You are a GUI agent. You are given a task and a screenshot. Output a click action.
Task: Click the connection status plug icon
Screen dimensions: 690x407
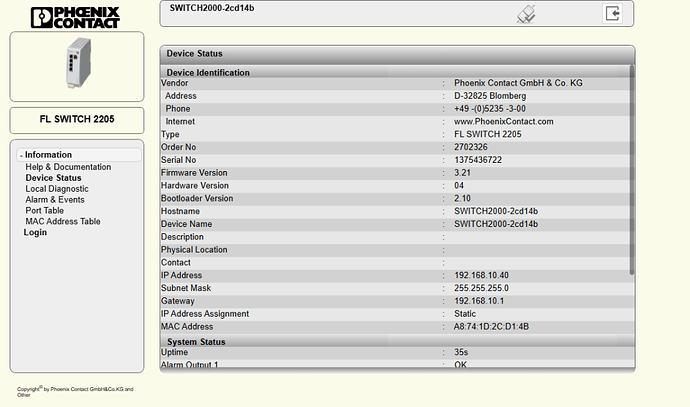coord(526,14)
